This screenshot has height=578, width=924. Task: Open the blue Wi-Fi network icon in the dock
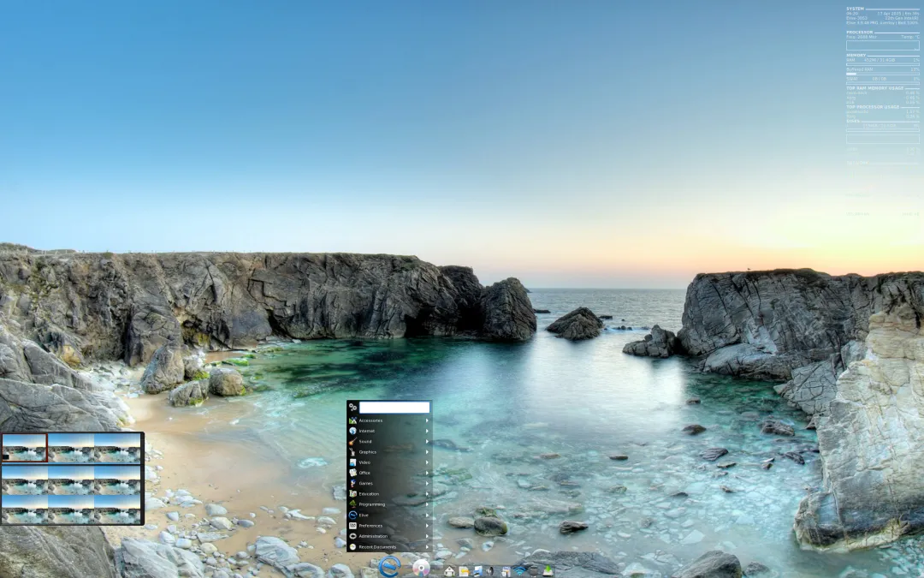pos(520,570)
